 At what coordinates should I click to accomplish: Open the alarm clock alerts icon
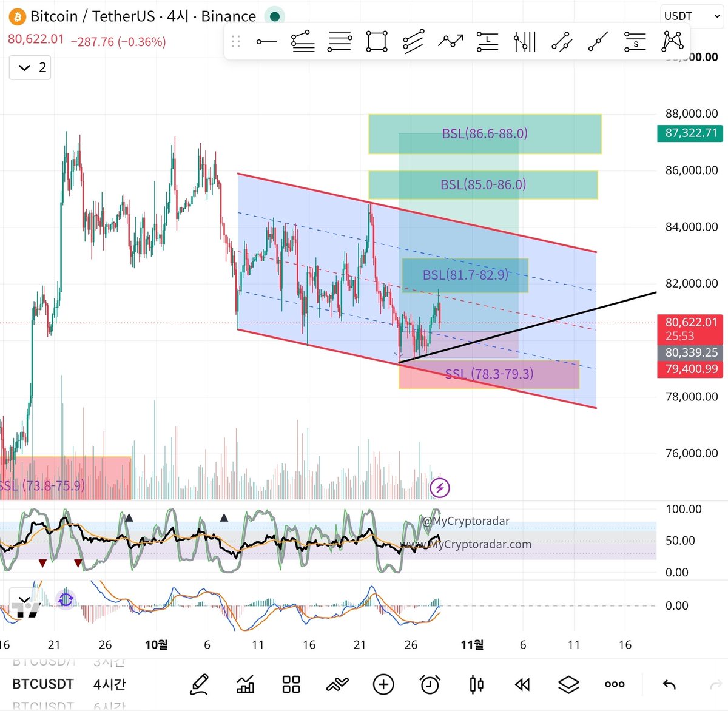pyautogui.click(x=430, y=684)
